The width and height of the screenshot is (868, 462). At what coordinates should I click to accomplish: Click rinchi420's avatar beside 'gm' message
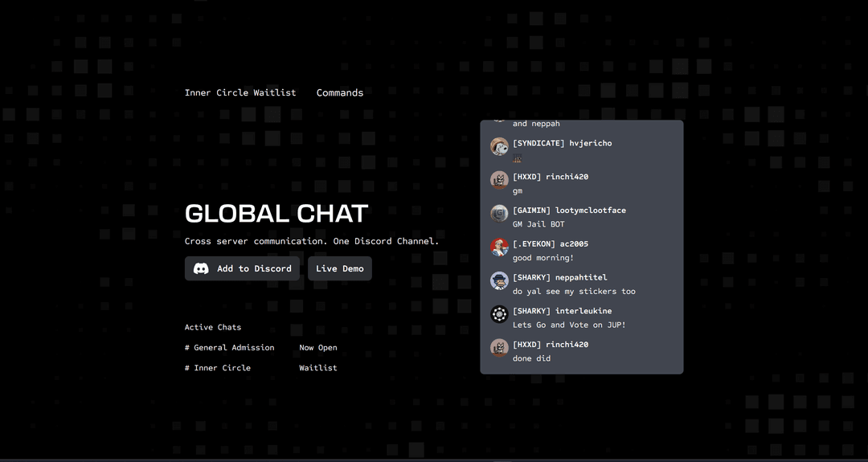[x=499, y=180]
